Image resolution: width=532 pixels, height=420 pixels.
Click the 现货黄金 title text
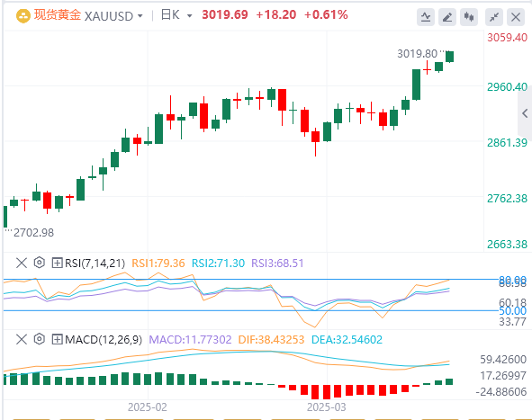[x=58, y=15]
